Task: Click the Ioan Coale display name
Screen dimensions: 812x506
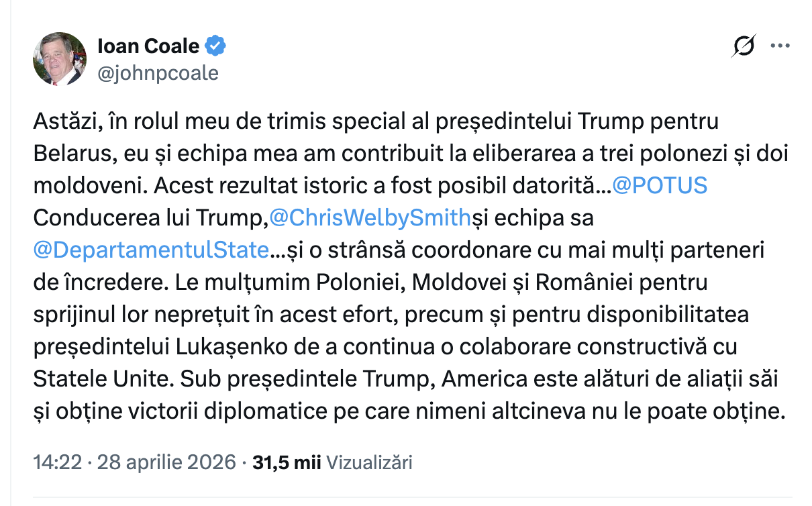Action: pos(148,46)
